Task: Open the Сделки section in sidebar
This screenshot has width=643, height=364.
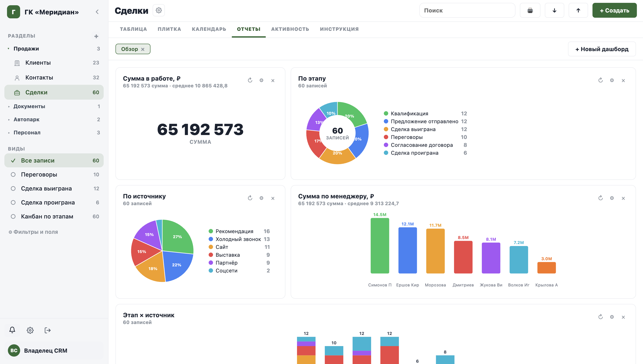Action: [x=54, y=92]
